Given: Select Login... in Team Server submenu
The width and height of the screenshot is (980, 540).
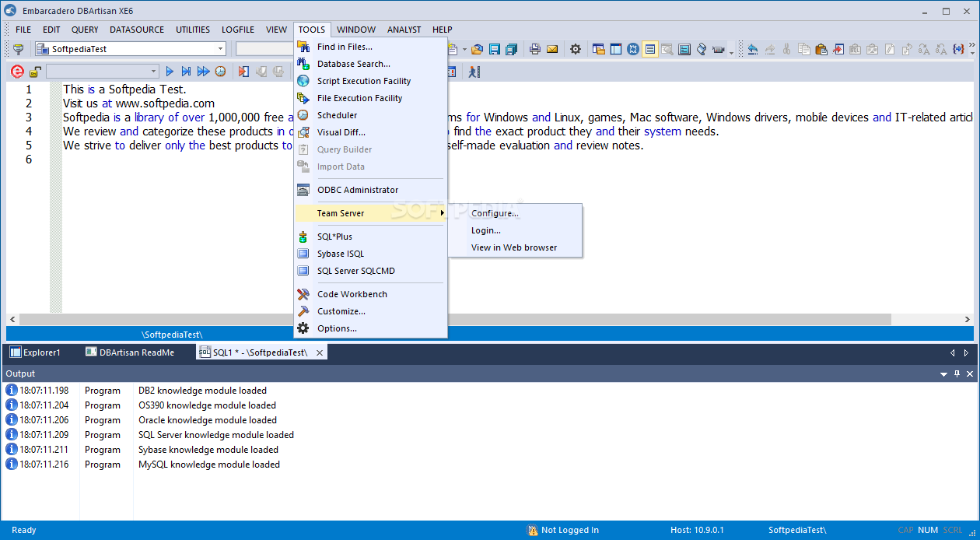Looking at the screenshot, I should click(x=486, y=230).
